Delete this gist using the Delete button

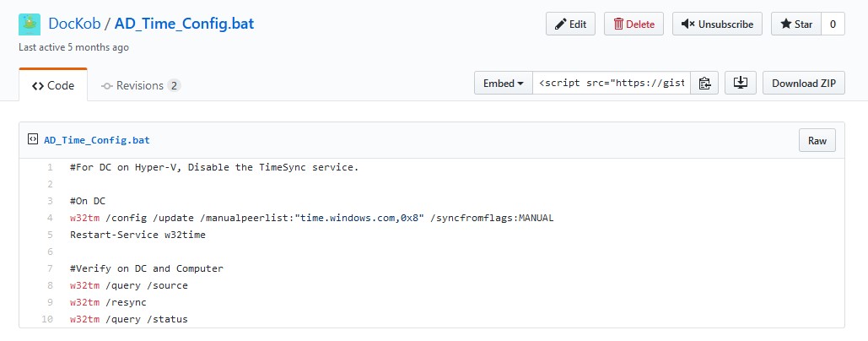[x=633, y=24]
